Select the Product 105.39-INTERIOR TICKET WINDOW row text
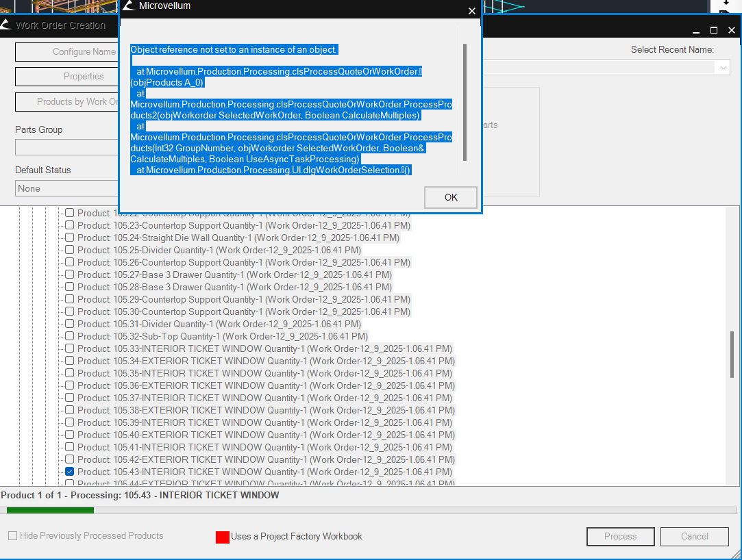This screenshot has height=560, width=742. tap(264, 422)
